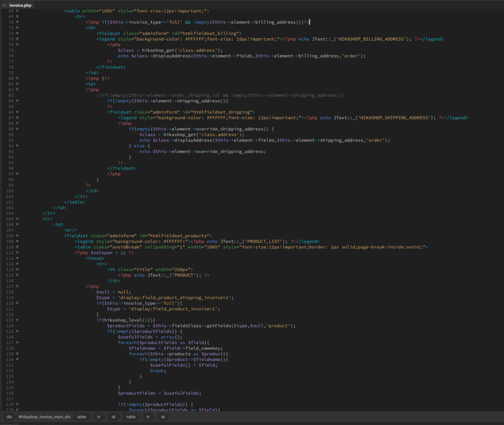Collapse the products fieldset at line 108
The width and height of the screenshot is (504, 425).
pos(17,236)
